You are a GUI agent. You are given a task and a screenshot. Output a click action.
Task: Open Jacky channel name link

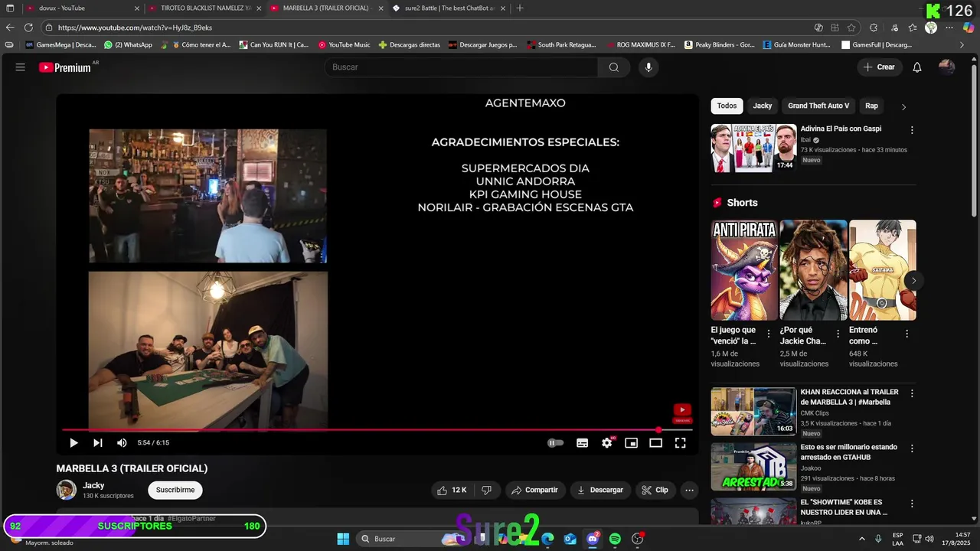click(x=93, y=485)
